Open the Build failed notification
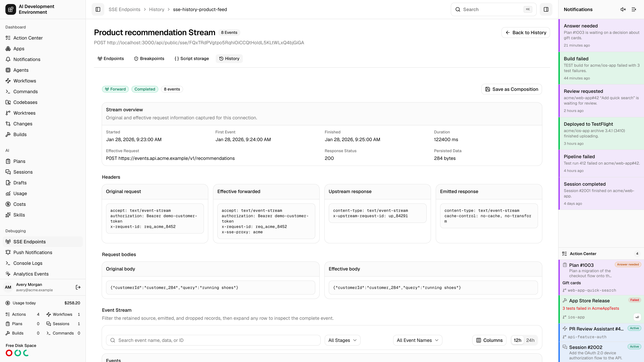 click(601, 68)
